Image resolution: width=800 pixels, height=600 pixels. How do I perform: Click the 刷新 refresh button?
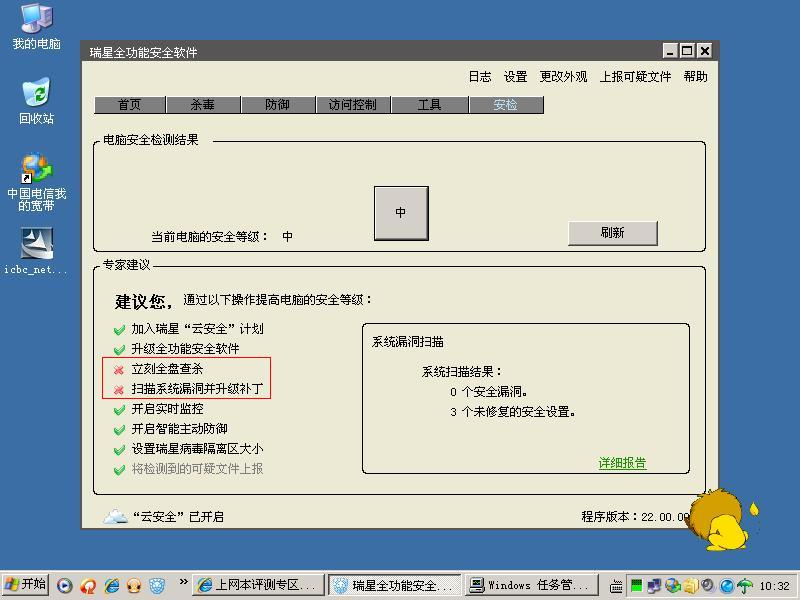613,233
